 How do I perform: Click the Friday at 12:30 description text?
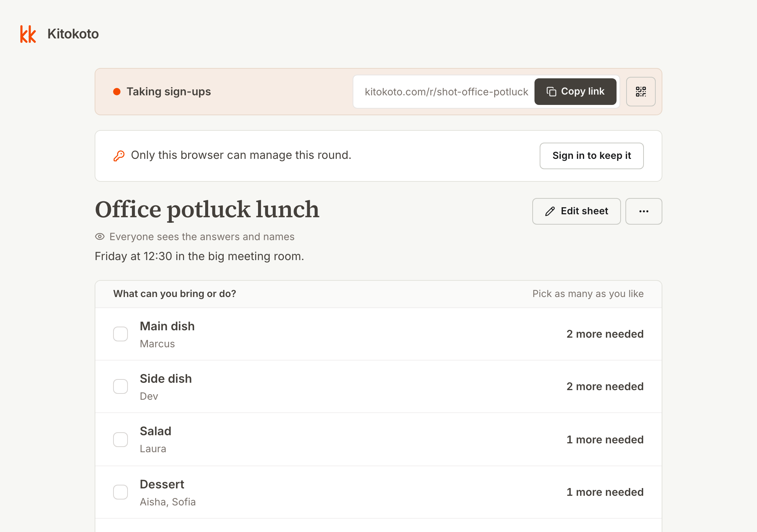coord(199,256)
